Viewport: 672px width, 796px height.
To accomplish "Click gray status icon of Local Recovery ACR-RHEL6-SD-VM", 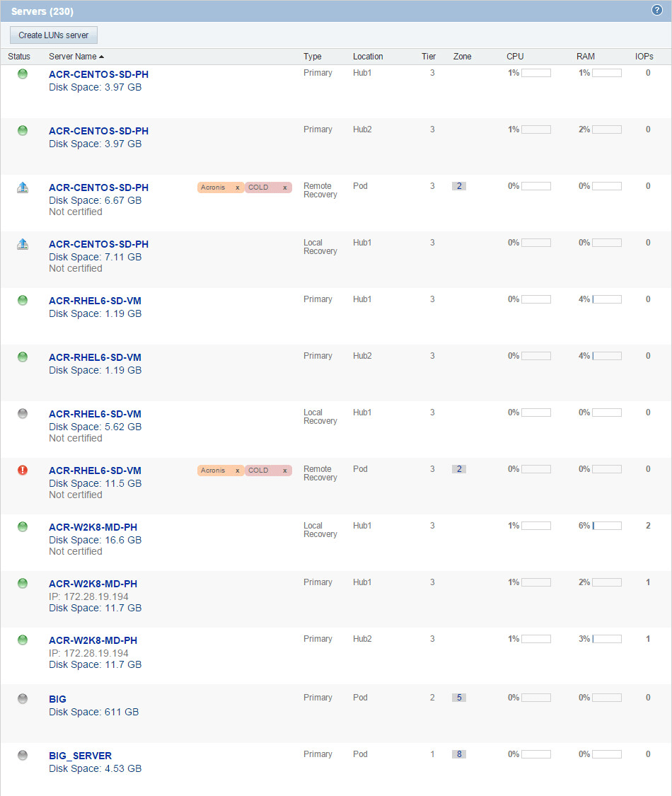I will pos(23,413).
